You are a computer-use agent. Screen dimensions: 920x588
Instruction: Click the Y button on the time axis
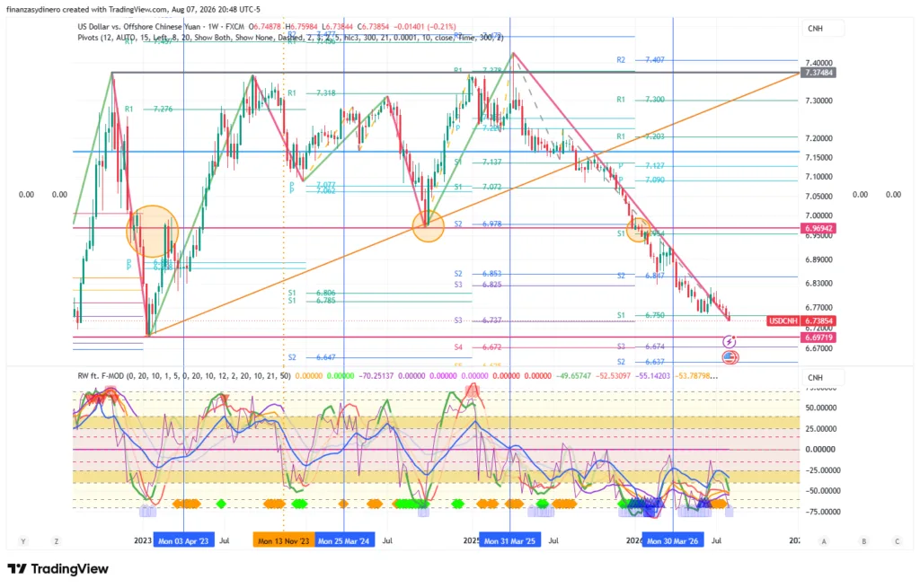click(x=23, y=541)
